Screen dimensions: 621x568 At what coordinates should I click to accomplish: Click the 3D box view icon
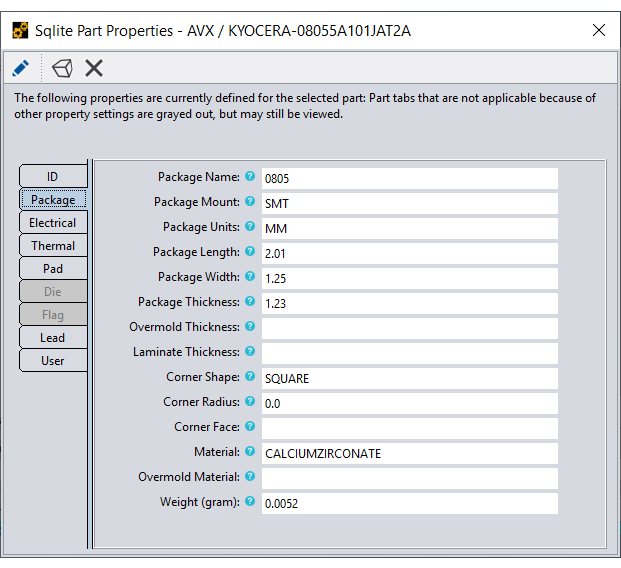click(62, 68)
